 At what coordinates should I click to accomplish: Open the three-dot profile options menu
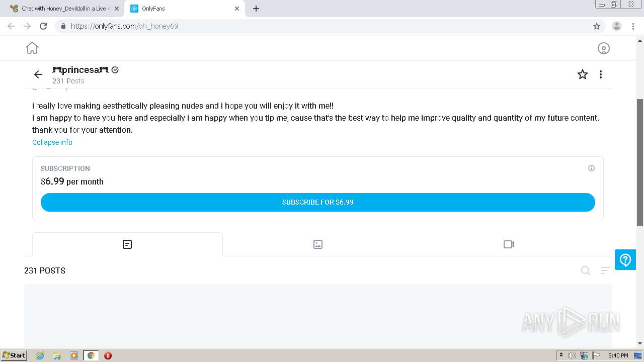[x=600, y=74]
